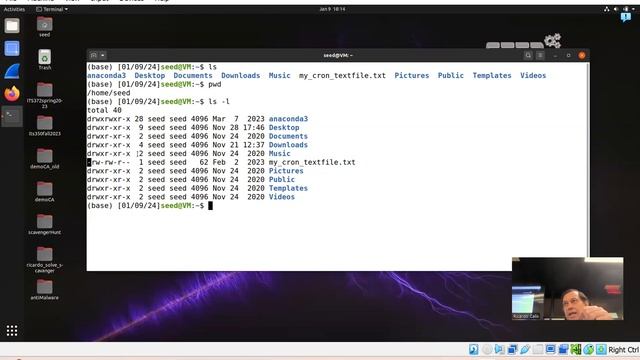Screen dimensions: 640x360
Task: Click Videos in the ls -l listing
Action: pos(282,197)
